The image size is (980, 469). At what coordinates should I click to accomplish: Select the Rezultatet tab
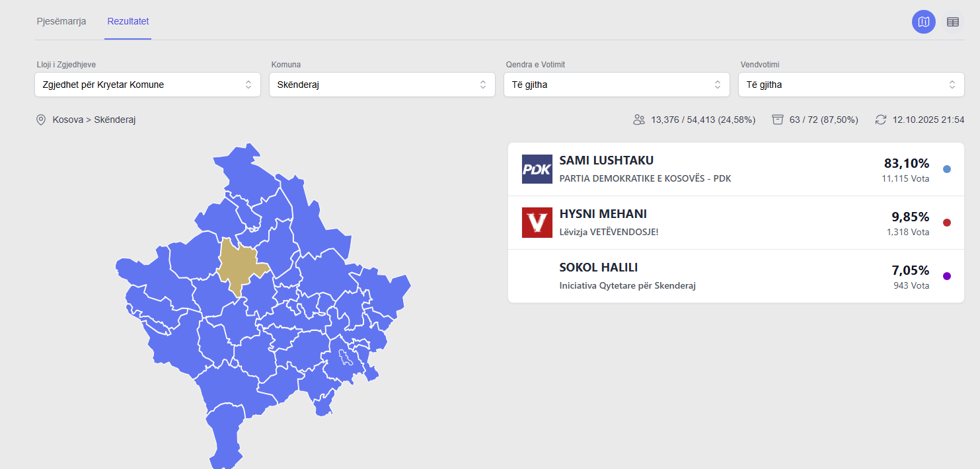[x=128, y=21]
